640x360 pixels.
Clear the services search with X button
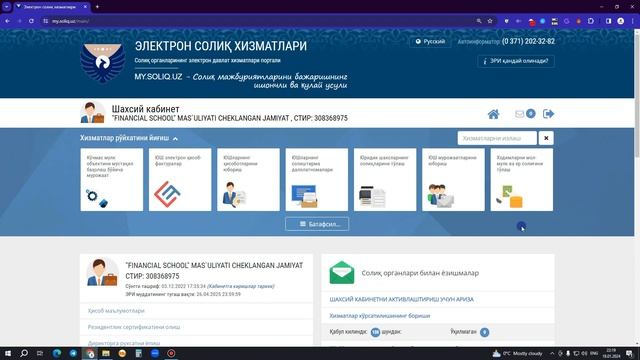[546, 138]
